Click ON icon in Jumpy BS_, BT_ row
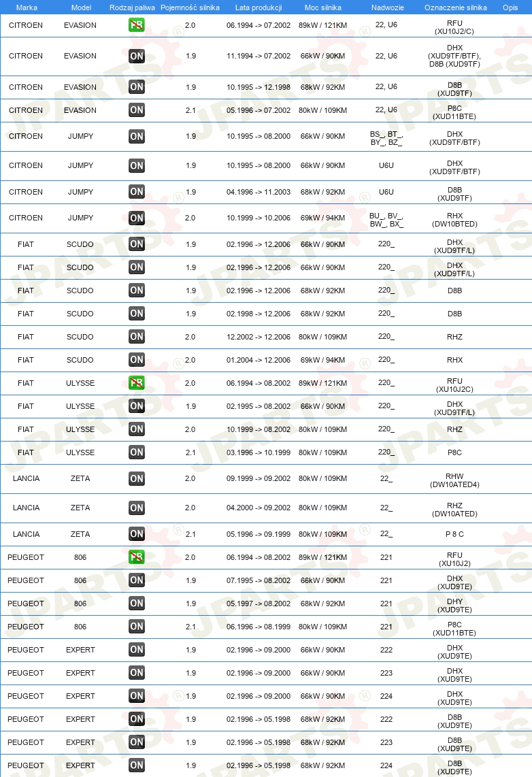The width and height of the screenshot is (532, 777). tap(136, 136)
